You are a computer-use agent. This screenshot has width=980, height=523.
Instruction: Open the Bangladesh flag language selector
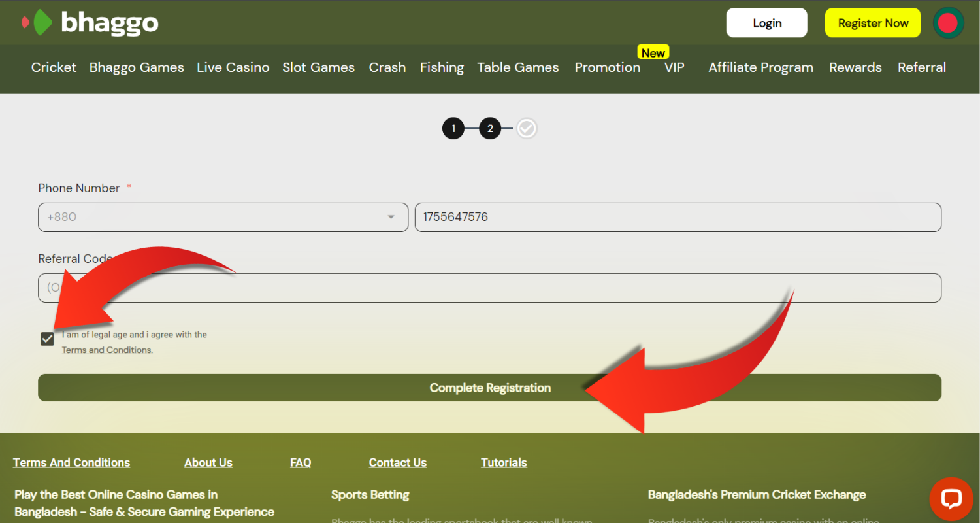pos(948,23)
